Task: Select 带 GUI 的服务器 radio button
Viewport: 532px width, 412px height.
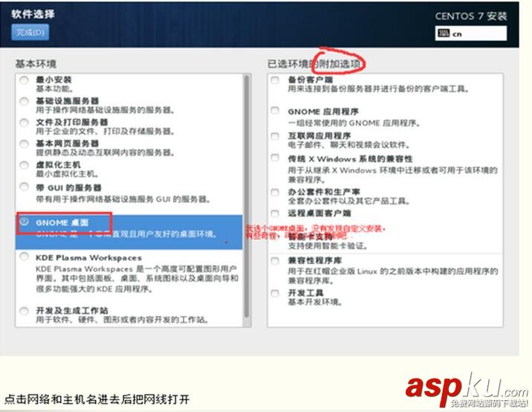Action: click(x=24, y=187)
